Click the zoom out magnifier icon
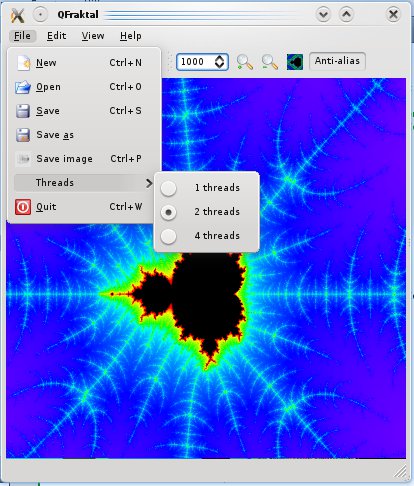This screenshot has height=486, width=414. point(269,62)
